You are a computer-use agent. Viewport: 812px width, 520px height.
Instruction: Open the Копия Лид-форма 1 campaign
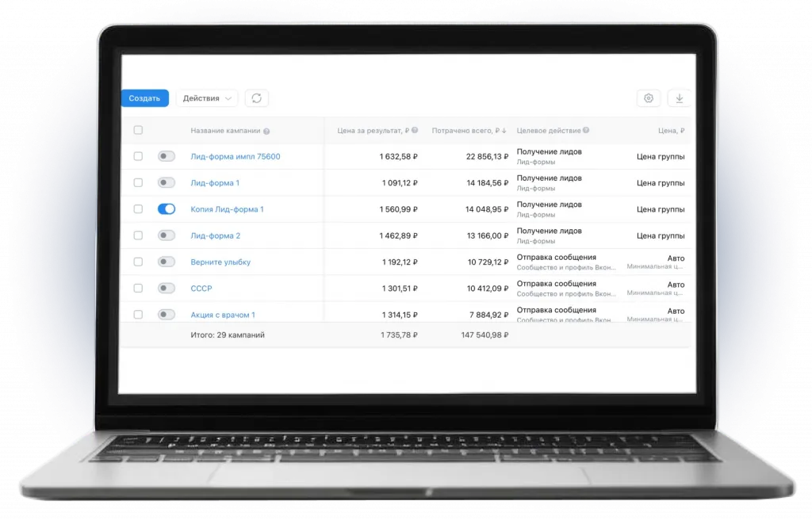(x=227, y=209)
